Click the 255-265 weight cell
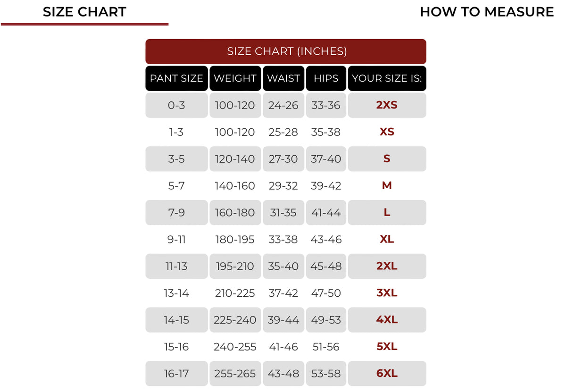566x392 pixels. pyautogui.click(x=235, y=374)
